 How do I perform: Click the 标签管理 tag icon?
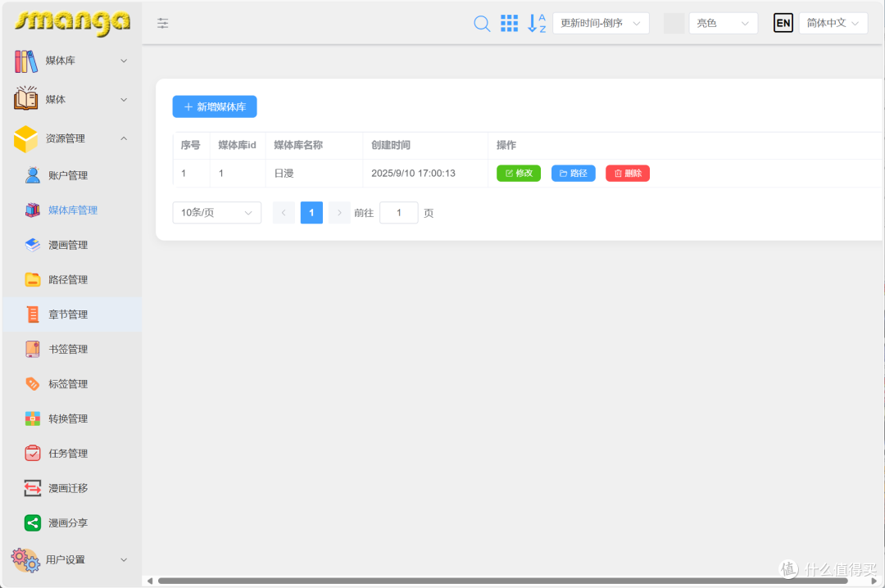33,384
